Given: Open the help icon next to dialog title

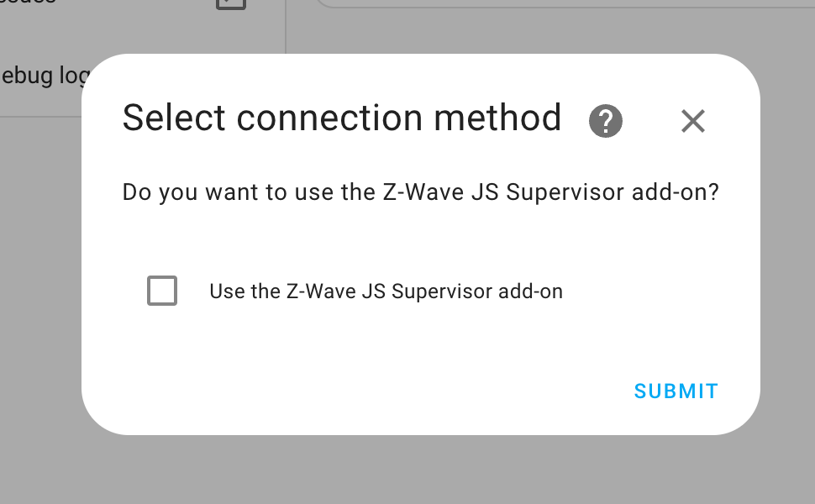Looking at the screenshot, I should tap(605, 121).
